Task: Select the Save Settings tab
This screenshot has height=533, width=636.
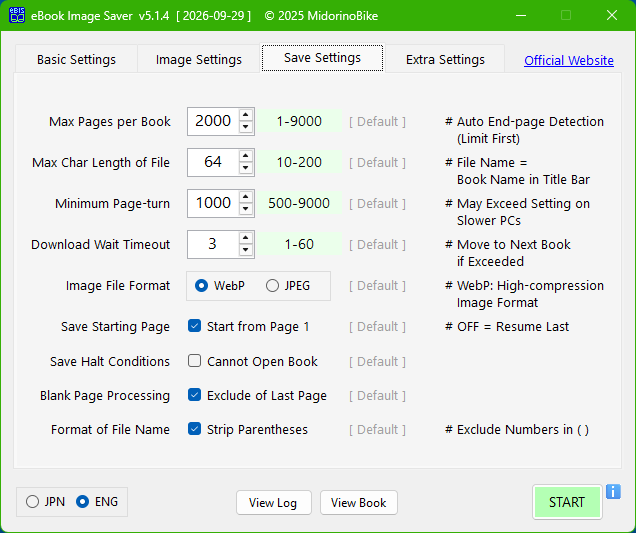Action: pos(322,58)
